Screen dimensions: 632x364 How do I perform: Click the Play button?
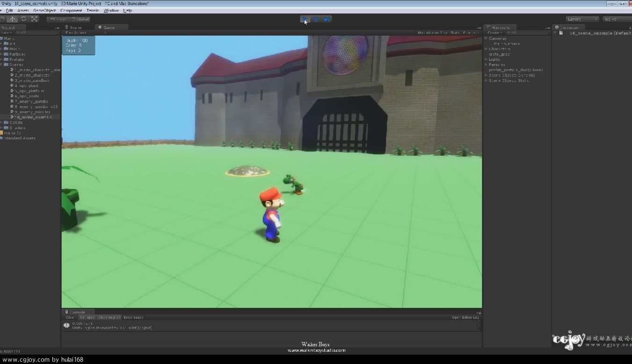(305, 19)
